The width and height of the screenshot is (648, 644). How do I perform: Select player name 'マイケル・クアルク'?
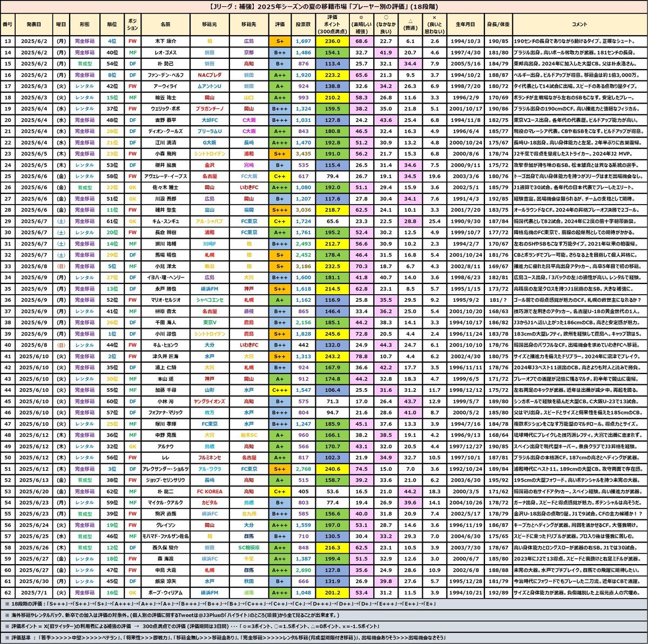165,503
